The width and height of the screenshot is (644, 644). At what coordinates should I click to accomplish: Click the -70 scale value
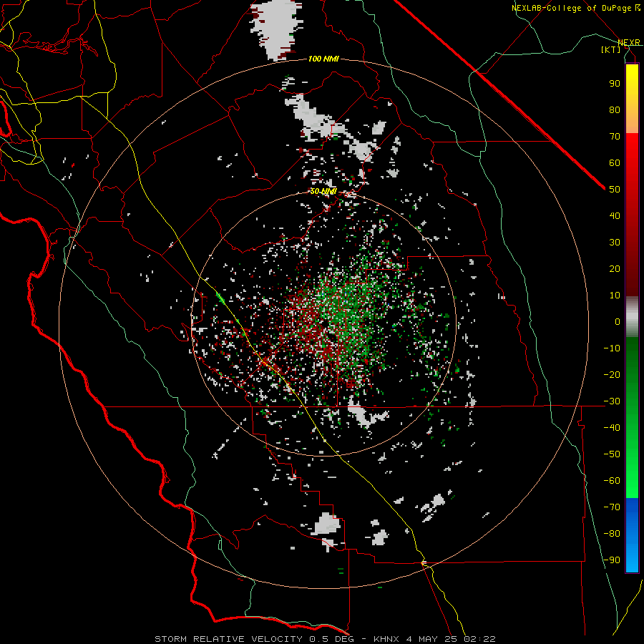pyautogui.click(x=612, y=507)
